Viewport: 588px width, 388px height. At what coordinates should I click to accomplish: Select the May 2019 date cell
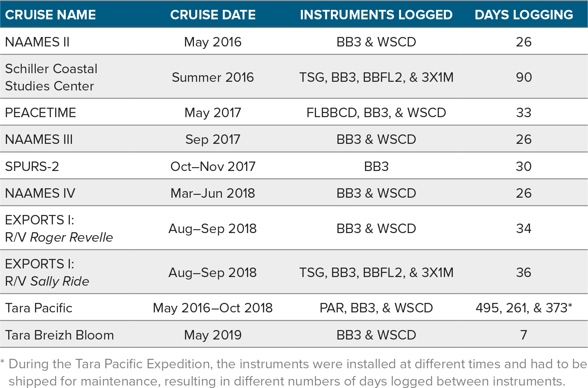(x=213, y=335)
